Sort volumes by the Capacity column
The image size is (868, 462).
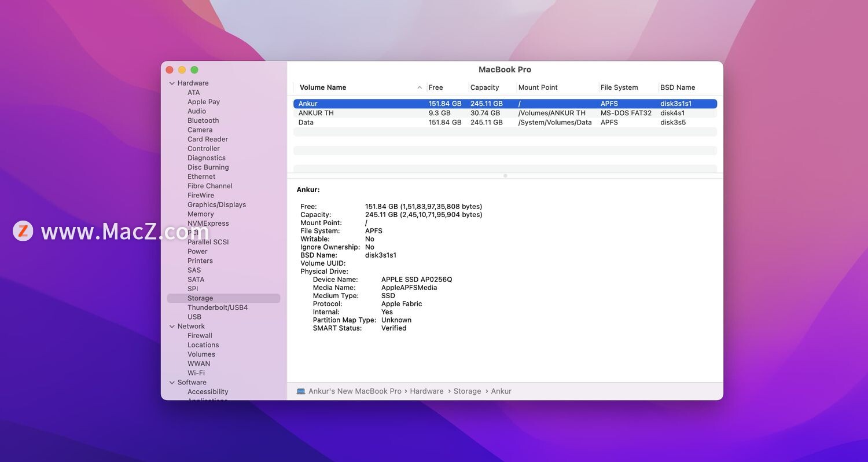[484, 87]
